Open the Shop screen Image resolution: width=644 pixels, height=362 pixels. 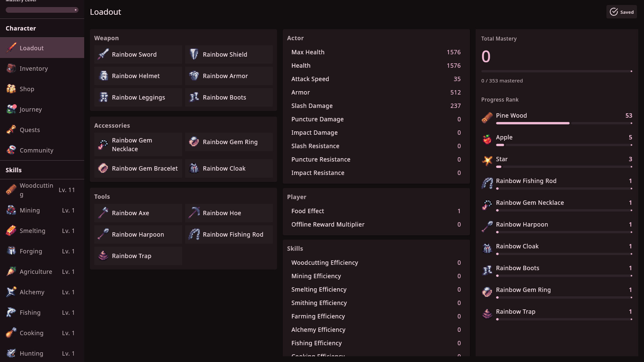[x=27, y=89]
